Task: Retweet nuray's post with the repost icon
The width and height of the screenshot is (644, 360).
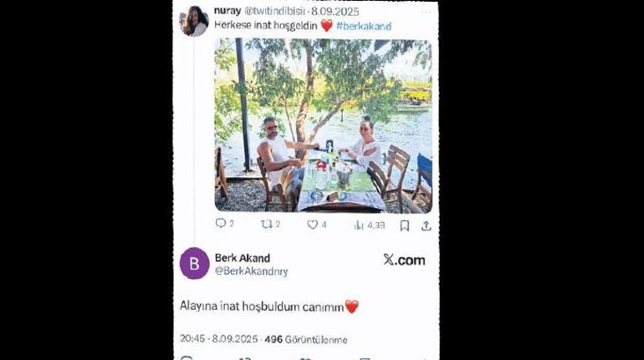Action: point(268,224)
